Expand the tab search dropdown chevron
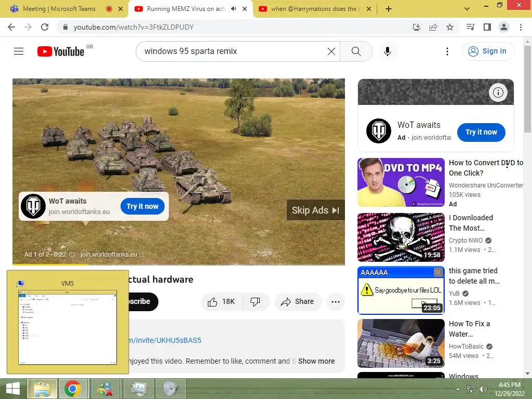Screen dimensions: 532x399 (467, 9)
